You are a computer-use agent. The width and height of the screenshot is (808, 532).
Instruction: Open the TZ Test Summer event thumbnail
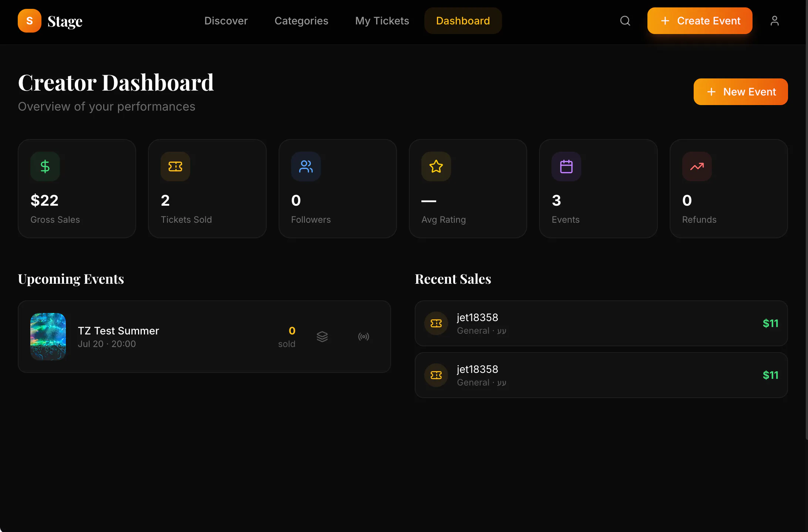coord(48,337)
